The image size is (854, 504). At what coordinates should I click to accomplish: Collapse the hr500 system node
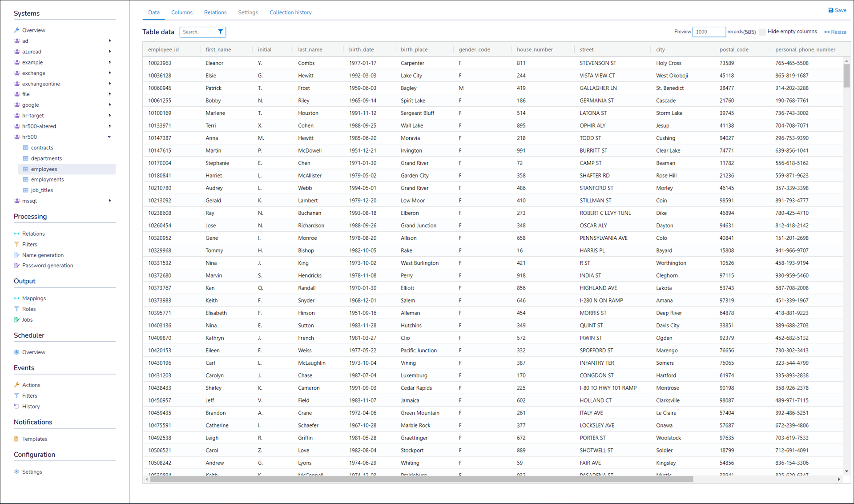[x=109, y=137]
